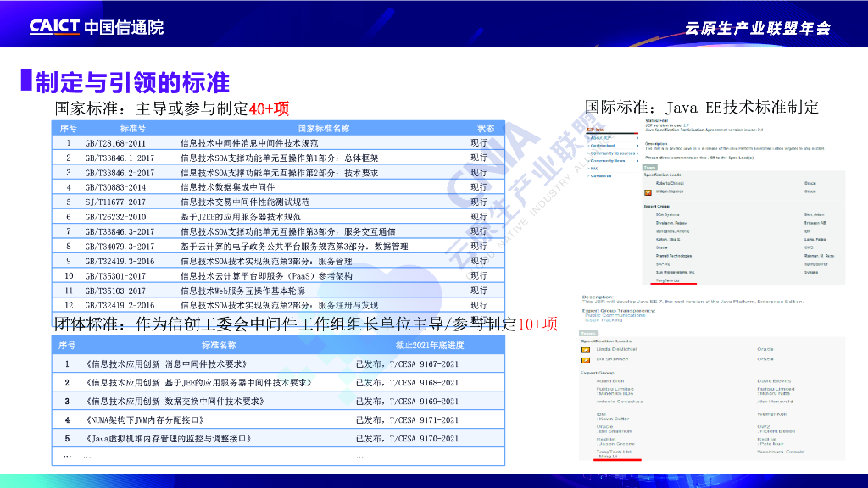The image size is (868, 488).
Task: Click 已发布，T/CESA 9167-2021
Action: pyautogui.click(x=407, y=364)
